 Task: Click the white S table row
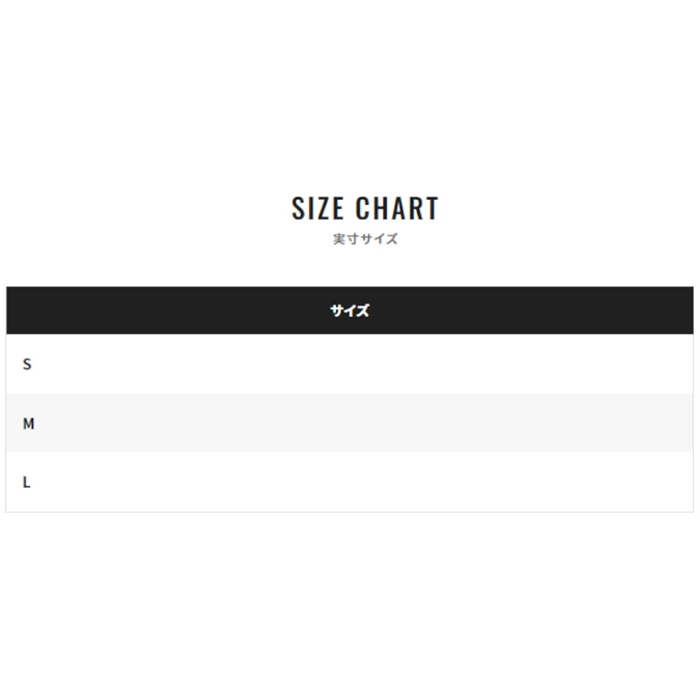(x=350, y=364)
